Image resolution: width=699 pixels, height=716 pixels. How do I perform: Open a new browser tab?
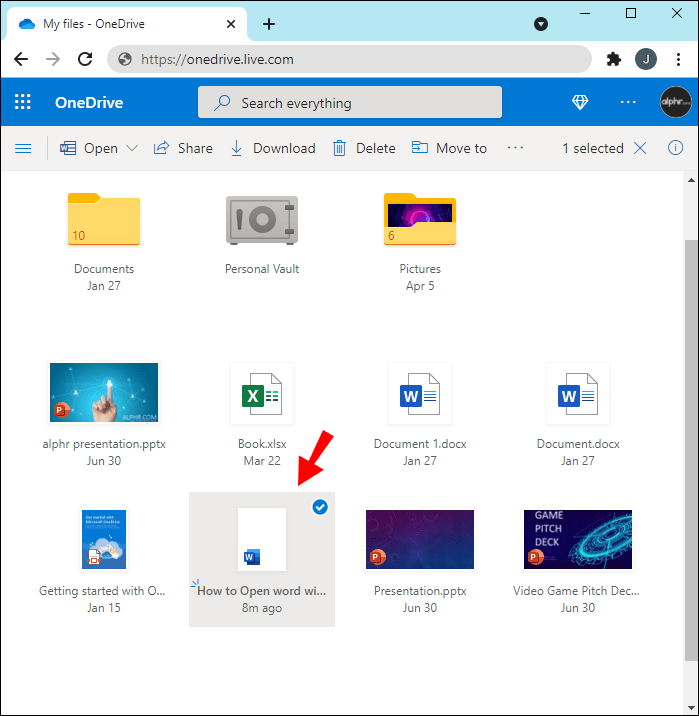pos(269,24)
